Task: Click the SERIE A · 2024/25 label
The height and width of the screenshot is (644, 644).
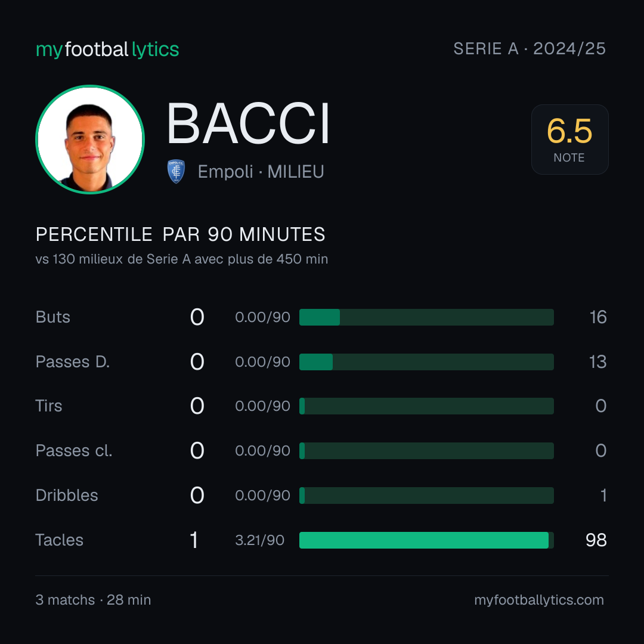Action: 530,48
